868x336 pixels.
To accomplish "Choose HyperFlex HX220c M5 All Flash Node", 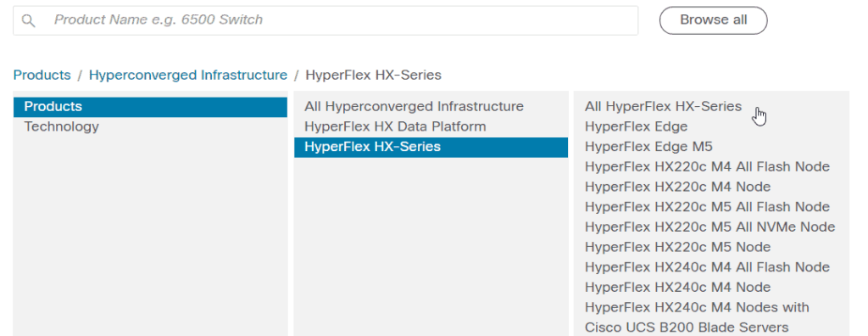I will coord(707,207).
